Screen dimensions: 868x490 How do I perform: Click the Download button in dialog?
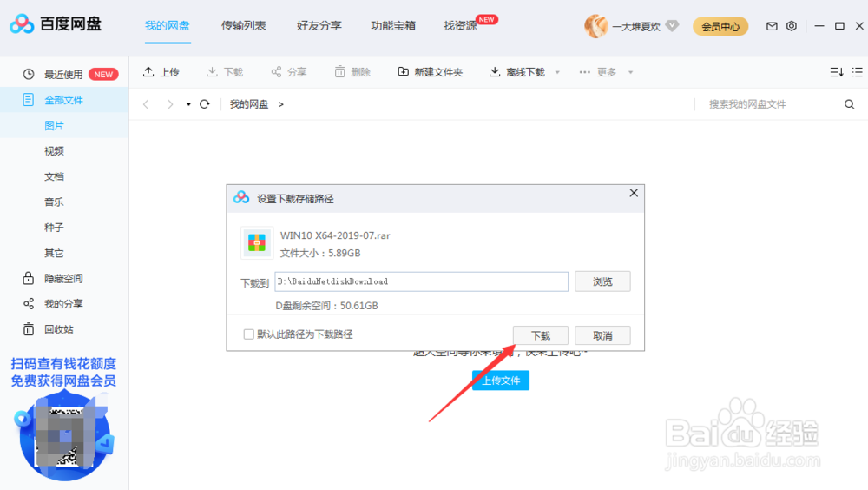541,335
